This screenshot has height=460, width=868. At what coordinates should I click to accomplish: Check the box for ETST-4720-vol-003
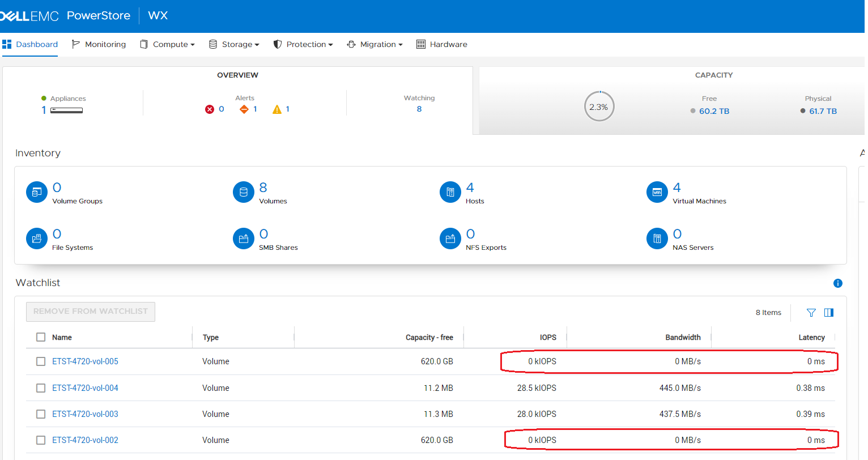click(x=41, y=414)
